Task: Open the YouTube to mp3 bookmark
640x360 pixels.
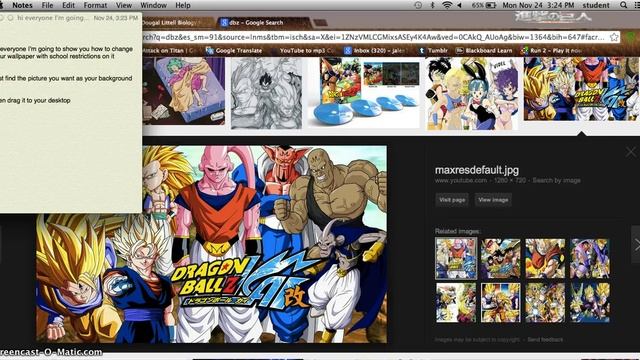Action: 307,51
